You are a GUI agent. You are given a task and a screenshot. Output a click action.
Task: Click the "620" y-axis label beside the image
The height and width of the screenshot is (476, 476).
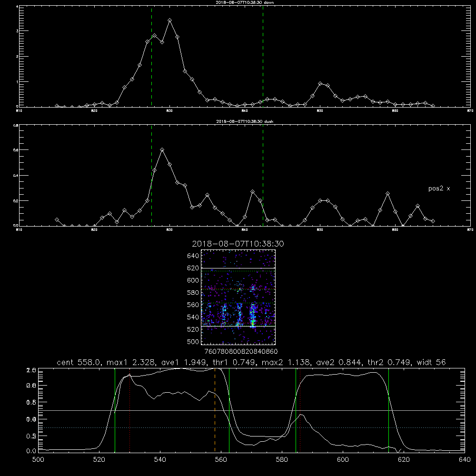point(193,268)
